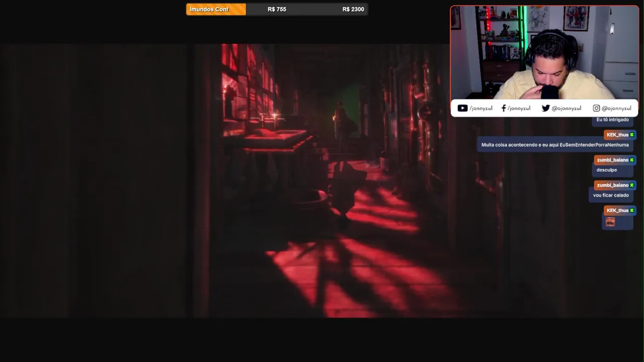Click green badge on zumbi_baiano 'vou ficar calado'
The image size is (644, 362).
point(632,185)
